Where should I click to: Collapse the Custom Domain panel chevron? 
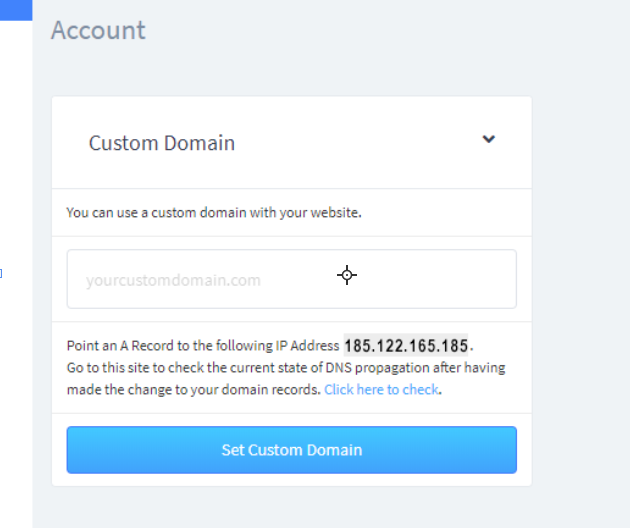(489, 139)
